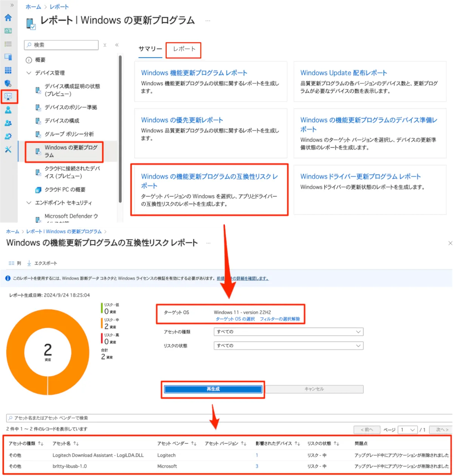Click the キャンセル button

pos(314,389)
